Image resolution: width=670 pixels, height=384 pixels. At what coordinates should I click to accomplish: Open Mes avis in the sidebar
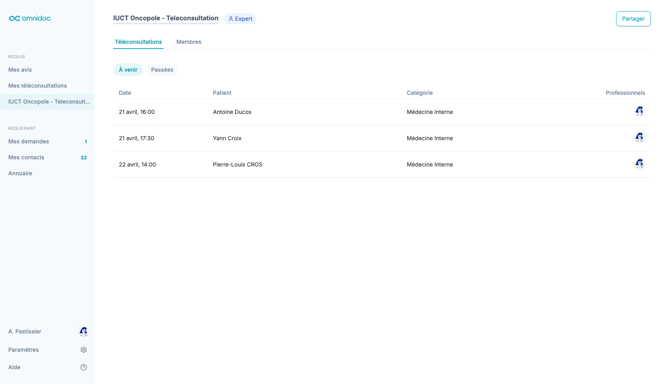20,70
